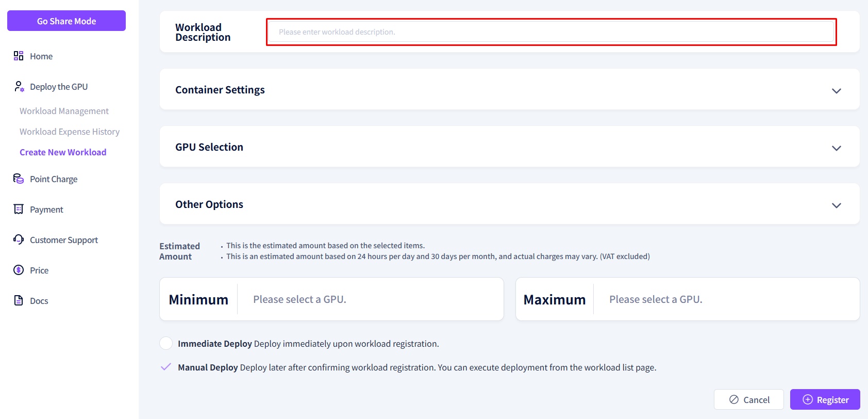Open Workload Management in sidebar

(64, 111)
